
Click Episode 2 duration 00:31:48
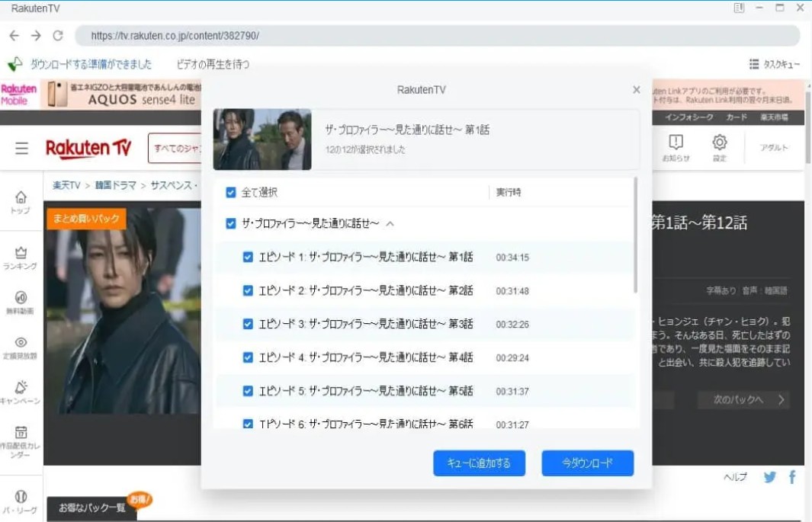[x=512, y=291]
